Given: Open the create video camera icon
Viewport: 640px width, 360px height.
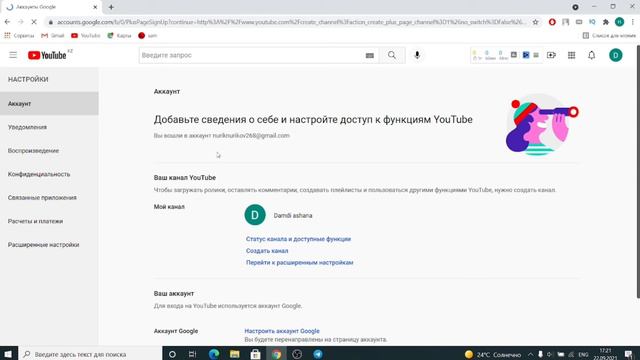Looking at the screenshot, I should [x=551, y=55].
